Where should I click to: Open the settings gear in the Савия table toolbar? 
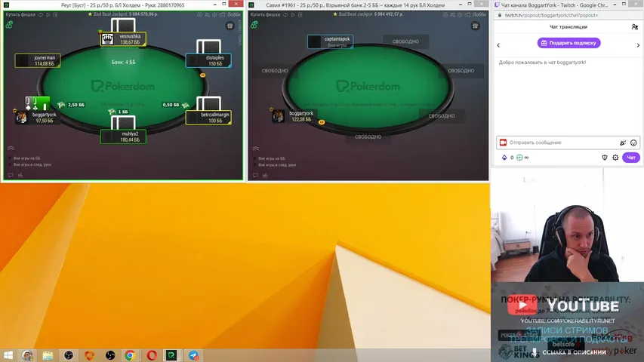[x=460, y=14]
